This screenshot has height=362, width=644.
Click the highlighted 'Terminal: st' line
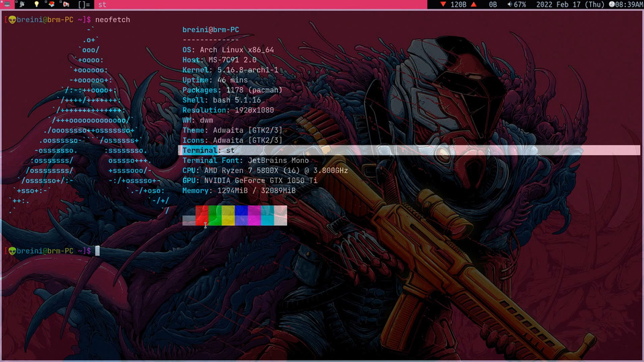(409, 150)
